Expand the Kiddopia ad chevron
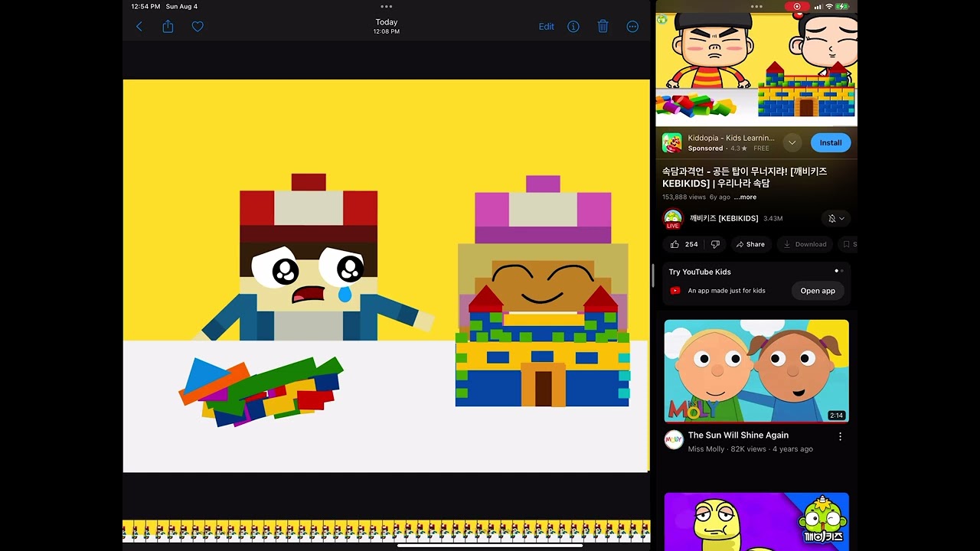The width and height of the screenshot is (980, 551). point(792,143)
